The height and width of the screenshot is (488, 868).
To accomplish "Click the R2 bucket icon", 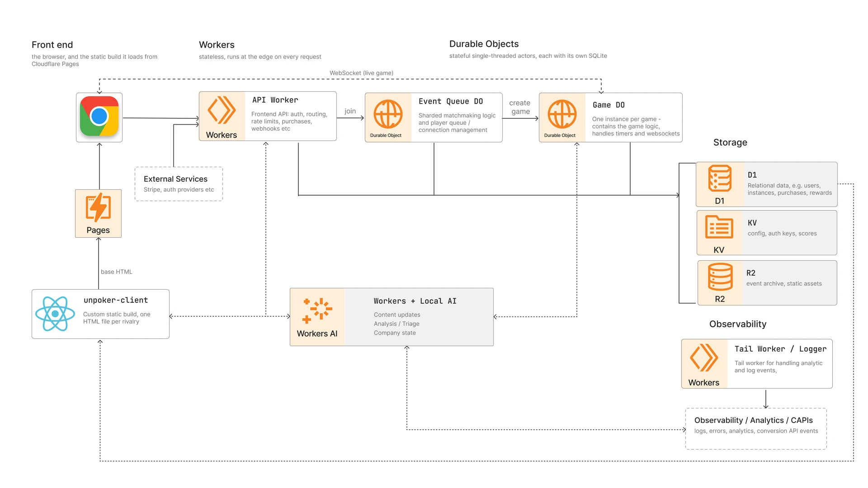I will click(720, 277).
